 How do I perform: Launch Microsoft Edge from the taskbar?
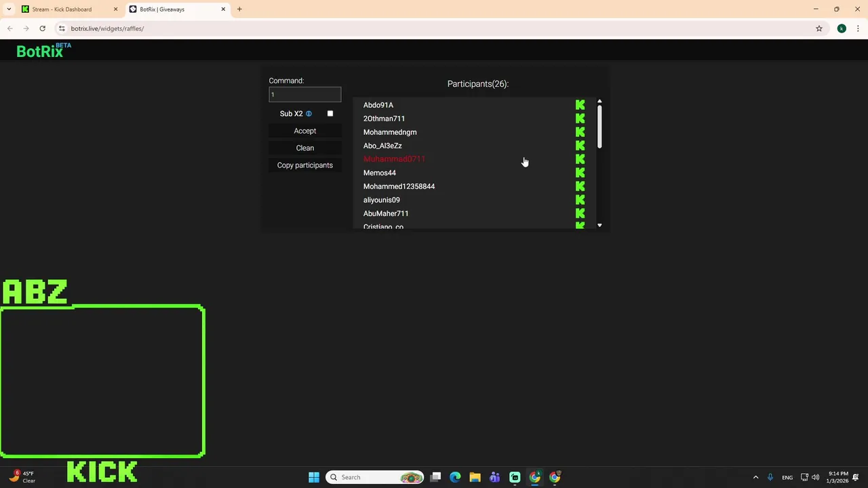(455, 477)
